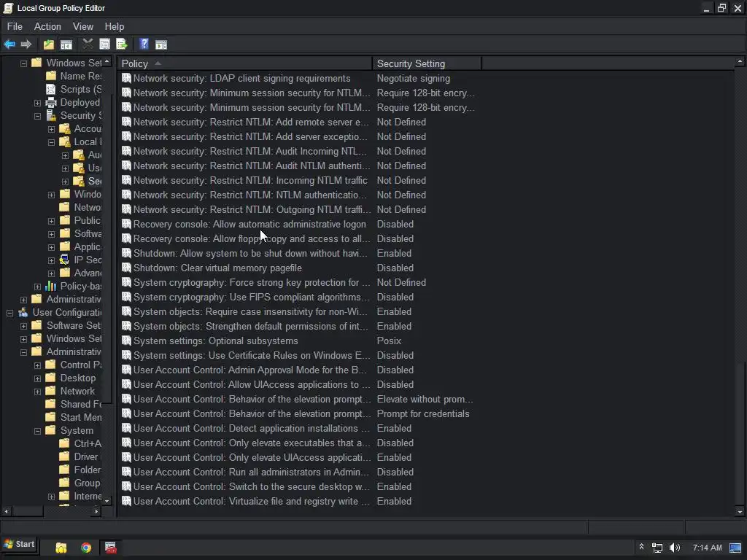Collapse the User Configuration tree node
Viewport: 747px width, 560px height.
pyautogui.click(x=9, y=313)
